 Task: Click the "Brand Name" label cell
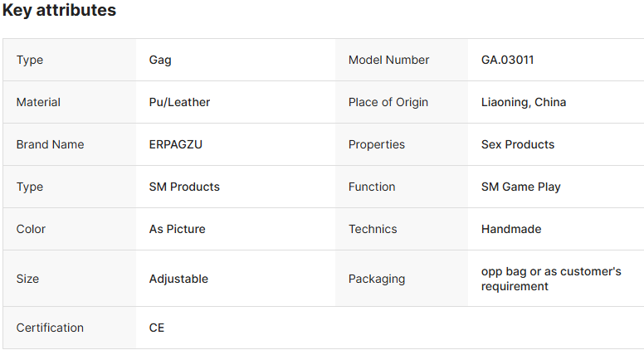pos(50,144)
